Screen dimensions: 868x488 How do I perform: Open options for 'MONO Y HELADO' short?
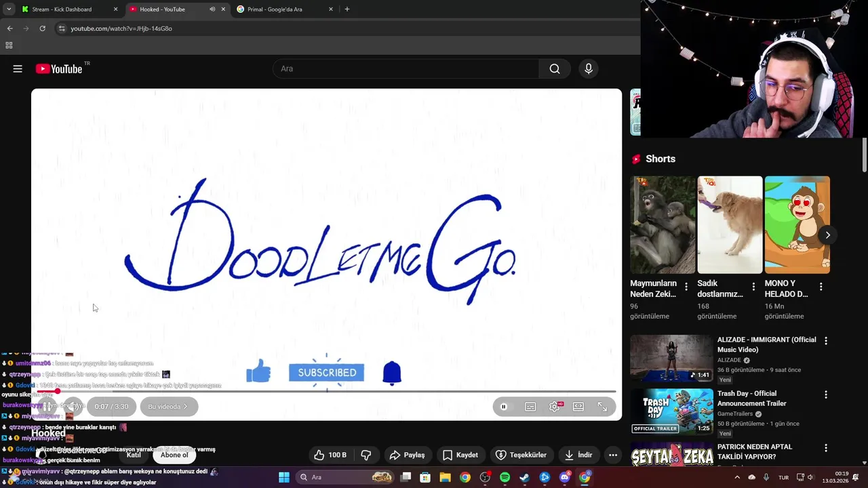[821, 287]
